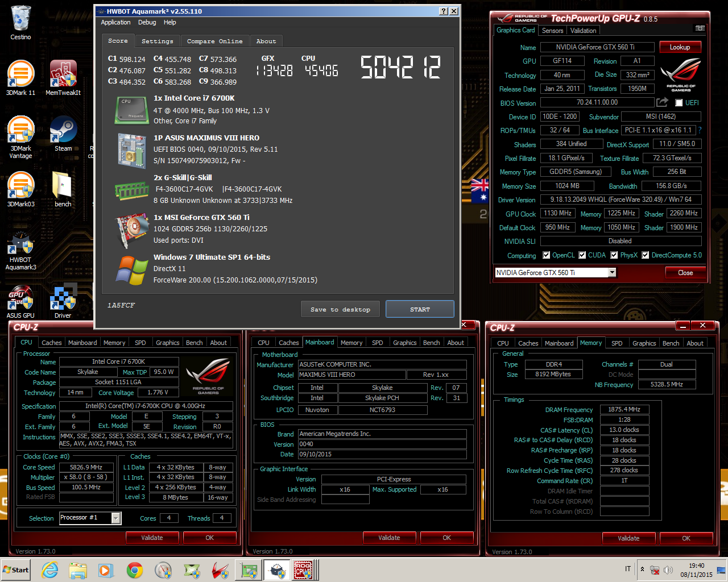
Task: Open the 3DMark Vantage desktop shortcut
Action: pos(20,136)
